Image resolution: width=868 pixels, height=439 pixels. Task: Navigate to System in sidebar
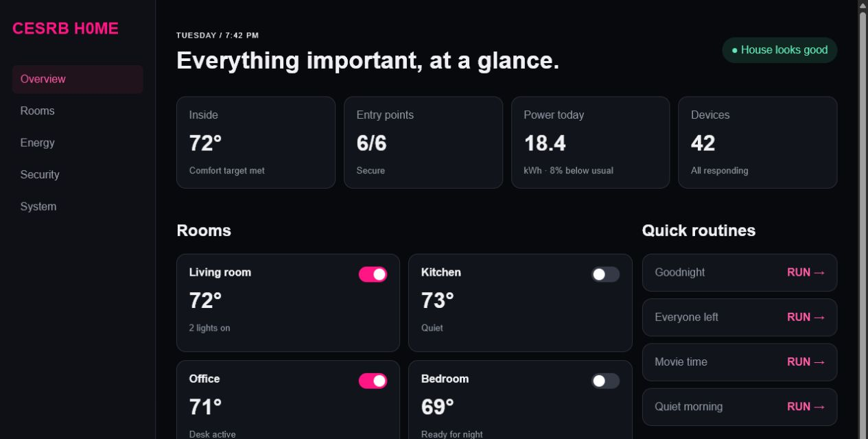tap(78, 206)
